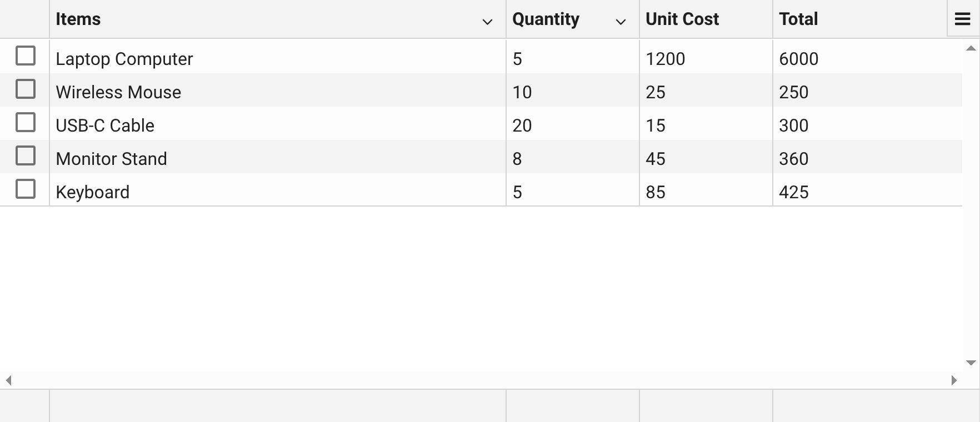The height and width of the screenshot is (422, 980).
Task: Click the scrollbar up arrow icon
Action: [970, 49]
